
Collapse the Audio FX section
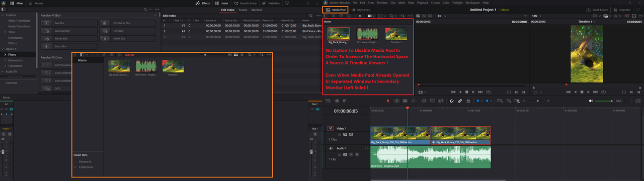3,71
